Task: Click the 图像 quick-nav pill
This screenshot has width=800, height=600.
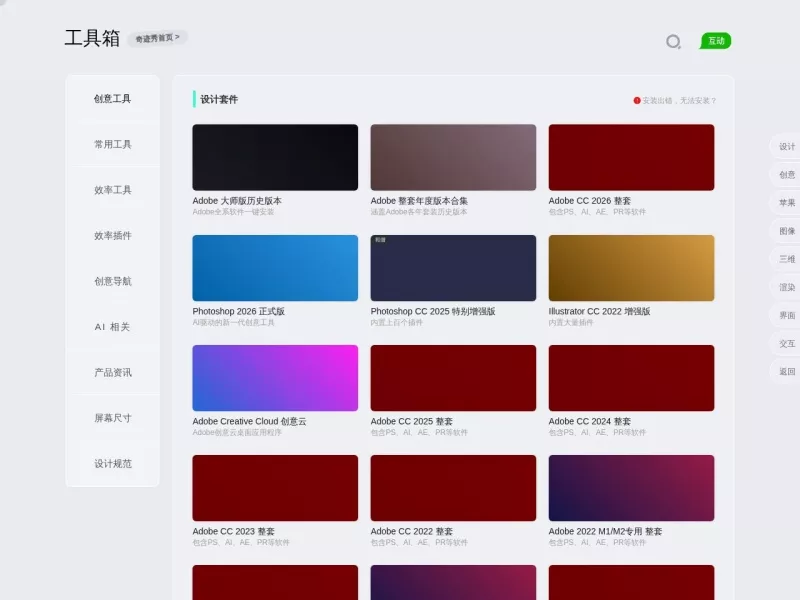Action: click(x=786, y=231)
